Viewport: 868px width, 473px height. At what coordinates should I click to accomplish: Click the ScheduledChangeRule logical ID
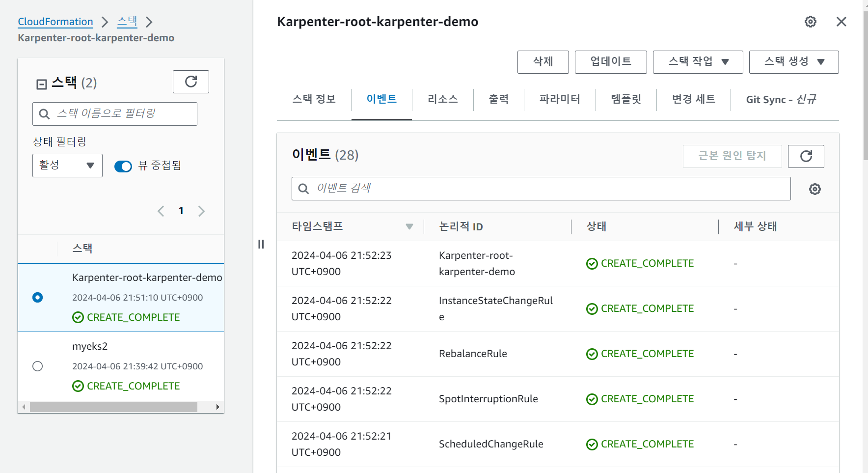click(491, 444)
